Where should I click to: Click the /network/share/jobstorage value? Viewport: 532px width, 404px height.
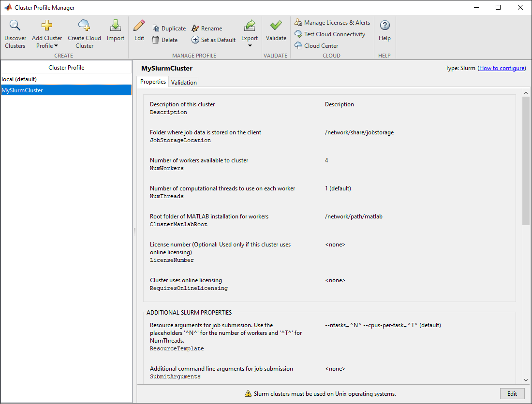click(x=359, y=132)
